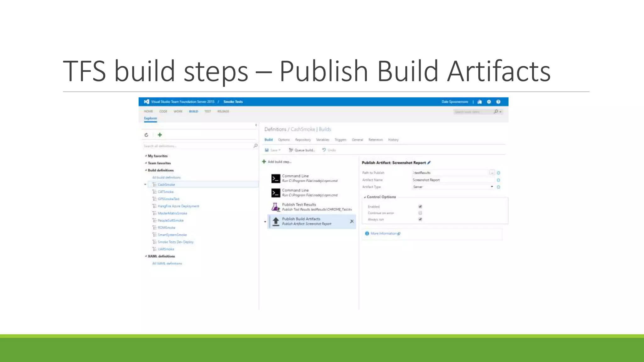
Task: Click the briefcase icon beside the user name
Action: click(480, 101)
